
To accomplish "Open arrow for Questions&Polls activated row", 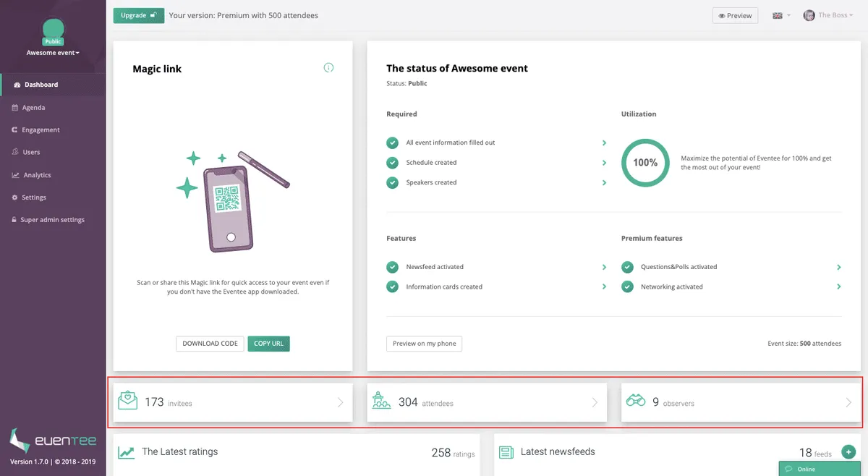I will pyautogui.click(x=839, y=267).
